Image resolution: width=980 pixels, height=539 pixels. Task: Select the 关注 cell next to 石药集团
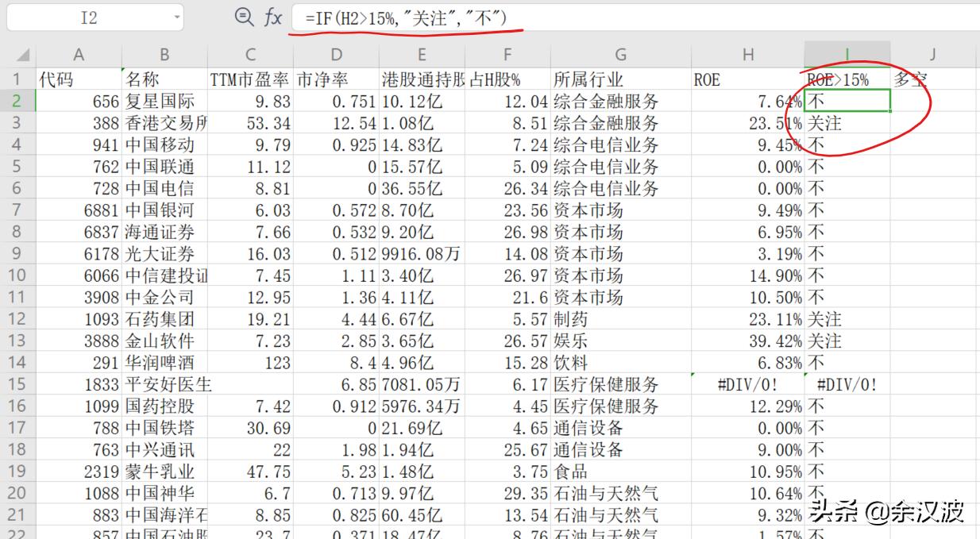(846, 319)
